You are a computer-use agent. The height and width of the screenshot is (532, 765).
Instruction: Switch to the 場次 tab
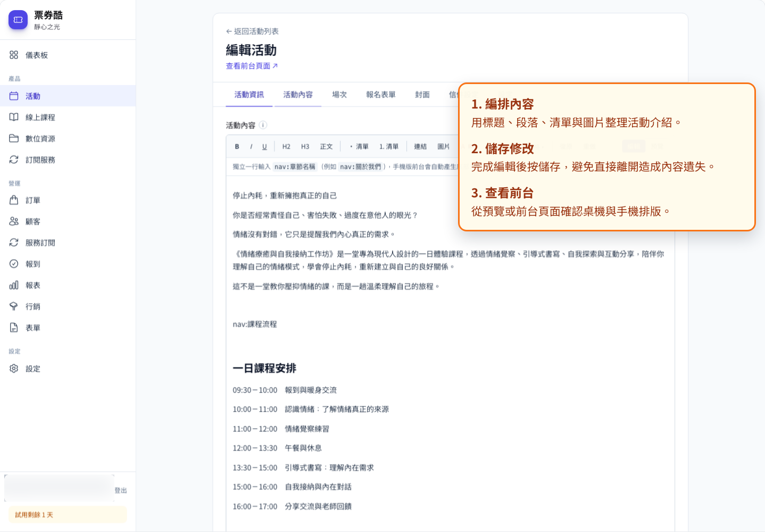339,95
